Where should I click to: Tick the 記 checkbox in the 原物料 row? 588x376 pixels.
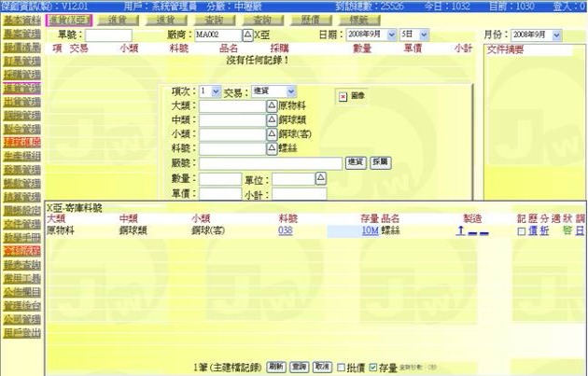coord(521,230)
